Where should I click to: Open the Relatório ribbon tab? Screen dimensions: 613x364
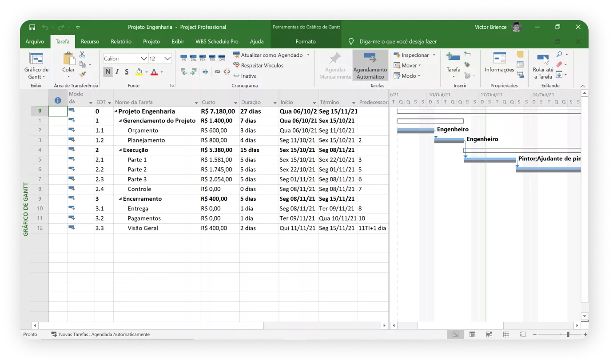[121, 41]
